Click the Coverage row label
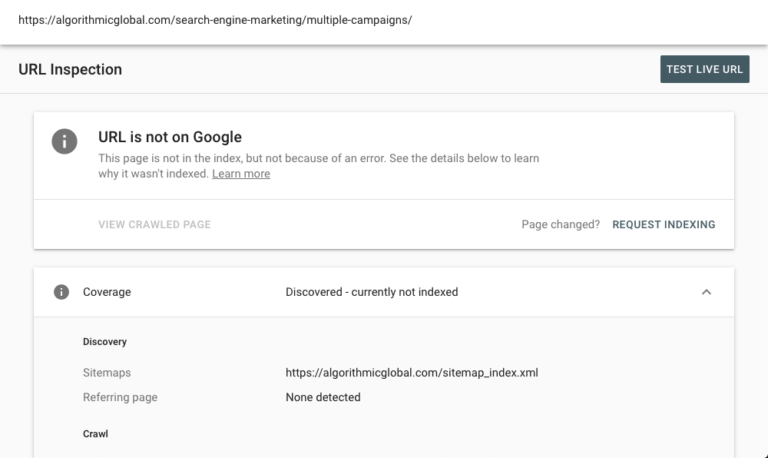The height and width of the screenshot is (458, 768). pos(106,292)
